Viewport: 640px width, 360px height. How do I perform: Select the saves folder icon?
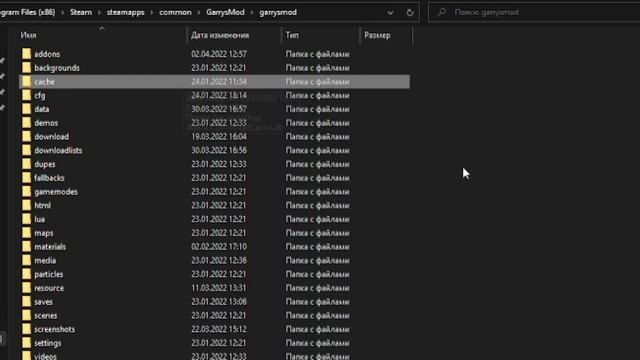pyautogui.click(x=27, y=302)
